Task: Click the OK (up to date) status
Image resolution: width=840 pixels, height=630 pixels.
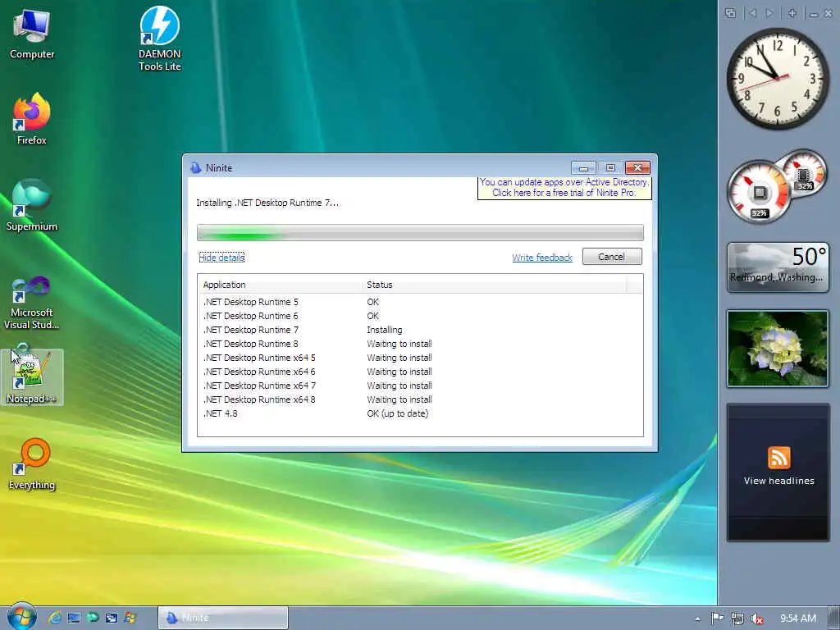Action: coord(398,413)
